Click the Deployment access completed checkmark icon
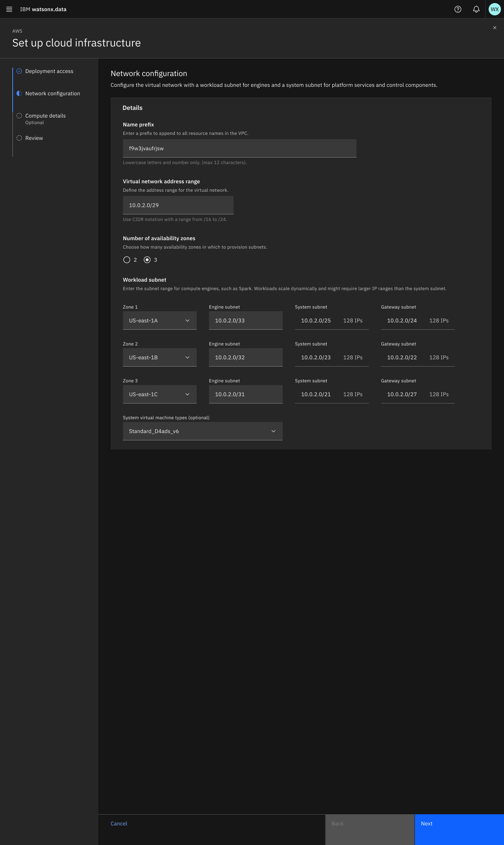The height and width of the screenshot is (845, 504). click(x=19, y=71)
